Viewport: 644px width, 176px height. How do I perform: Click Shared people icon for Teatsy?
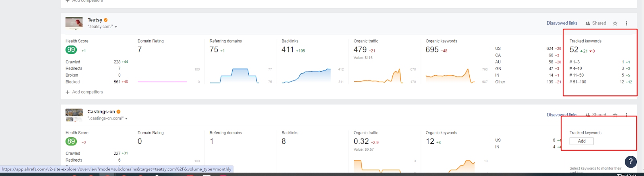[x=588, y=23]
